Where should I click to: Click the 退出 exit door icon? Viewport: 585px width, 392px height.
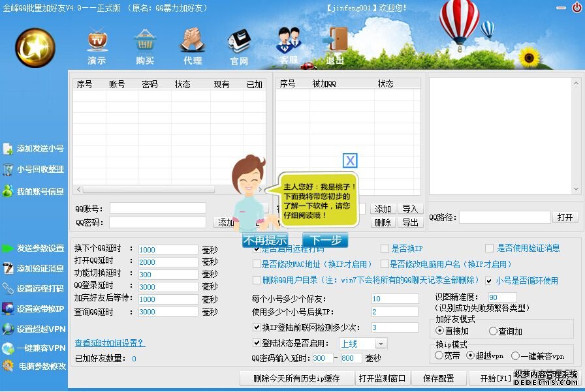[x=336, y=43]
